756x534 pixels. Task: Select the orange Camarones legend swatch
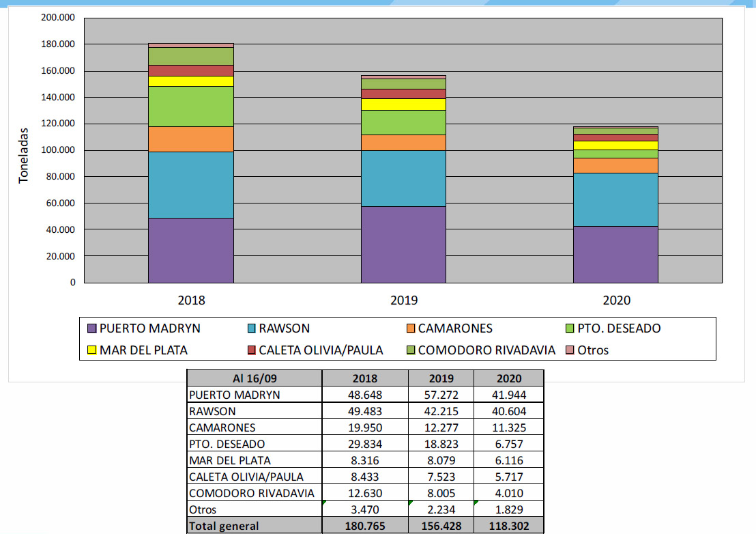coord(411,328)
